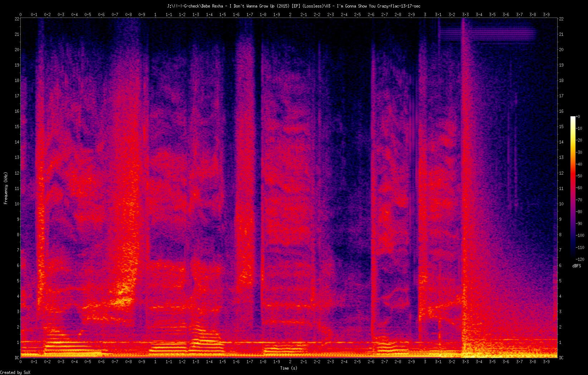Screen dimensions: 588x375
Task: Click '10' on the left frequency axis
Action: point(17,204)
